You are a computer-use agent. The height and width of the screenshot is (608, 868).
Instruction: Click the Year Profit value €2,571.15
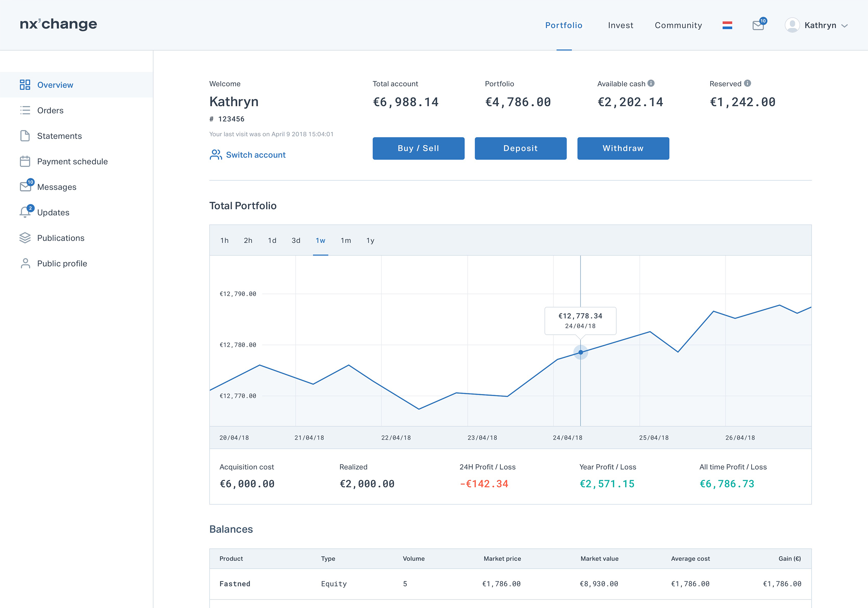click(x=607, y=484)
